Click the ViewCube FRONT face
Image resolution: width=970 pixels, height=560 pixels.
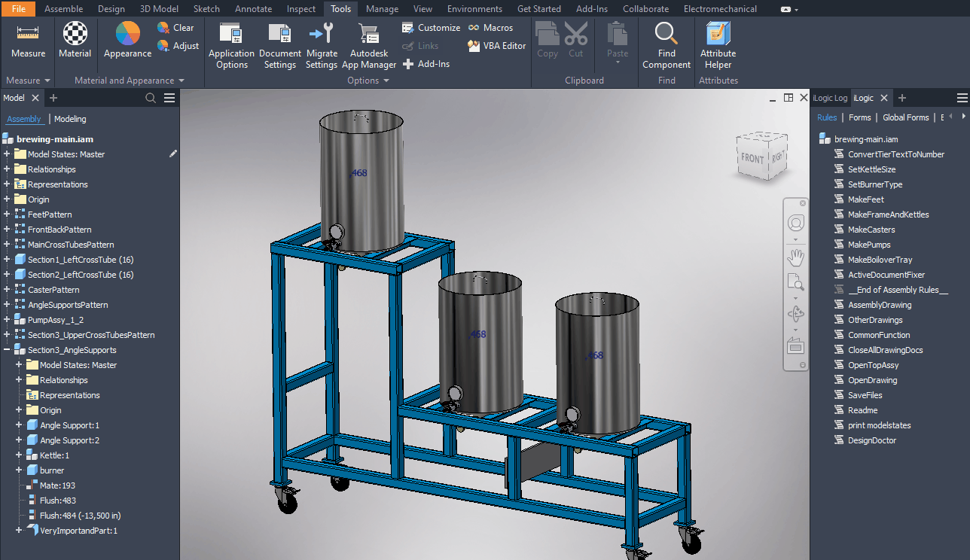[752, 158]
